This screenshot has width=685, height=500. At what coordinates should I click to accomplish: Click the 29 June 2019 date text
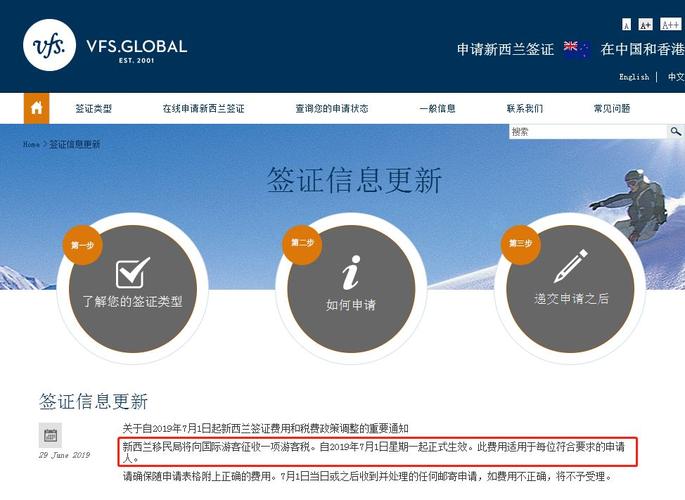(x=64, y=455)
